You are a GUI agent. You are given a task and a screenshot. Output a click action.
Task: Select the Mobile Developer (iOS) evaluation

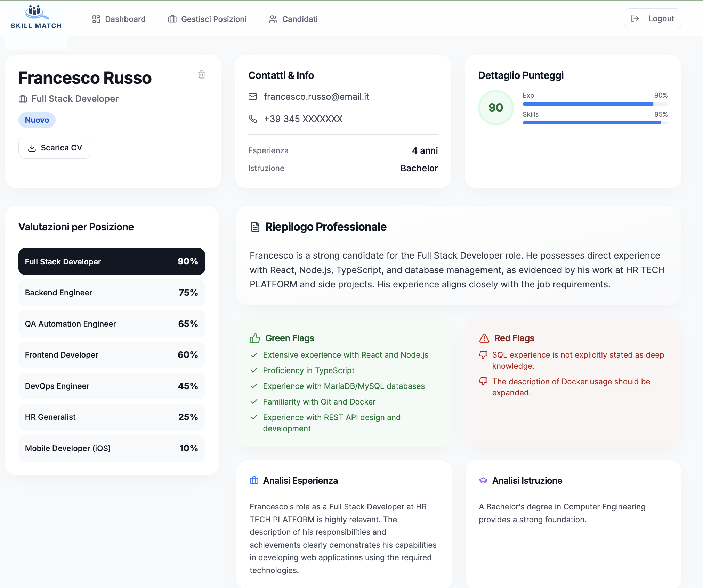tap(112, 448)
